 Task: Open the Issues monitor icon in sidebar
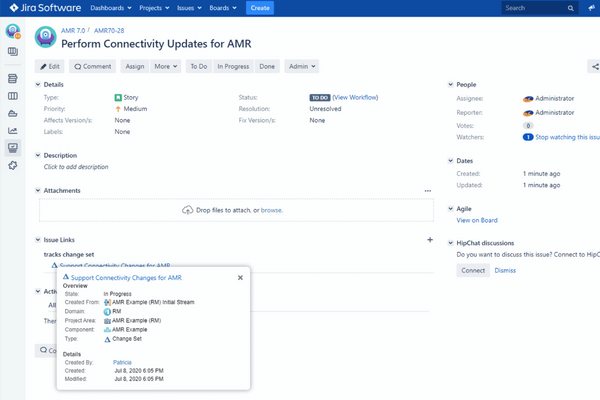[13, 148]
